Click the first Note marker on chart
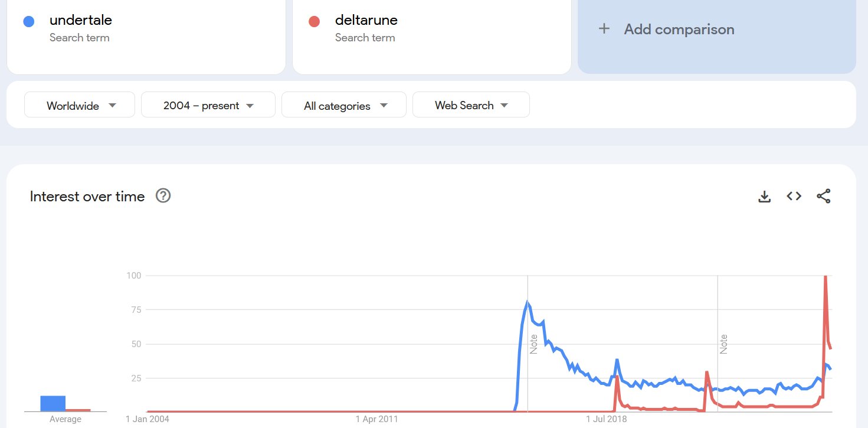Viewport: 868px width, 428px height. coord(533,344)
